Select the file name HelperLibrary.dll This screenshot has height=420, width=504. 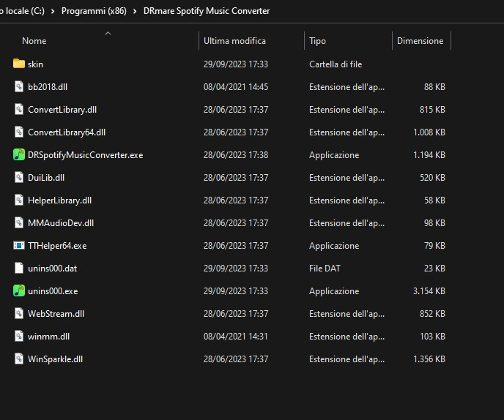59,200
